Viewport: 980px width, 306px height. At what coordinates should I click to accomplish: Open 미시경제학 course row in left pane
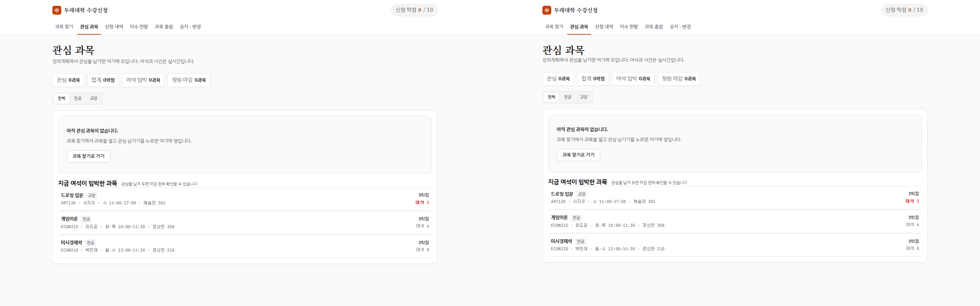[x=245, y=246]
